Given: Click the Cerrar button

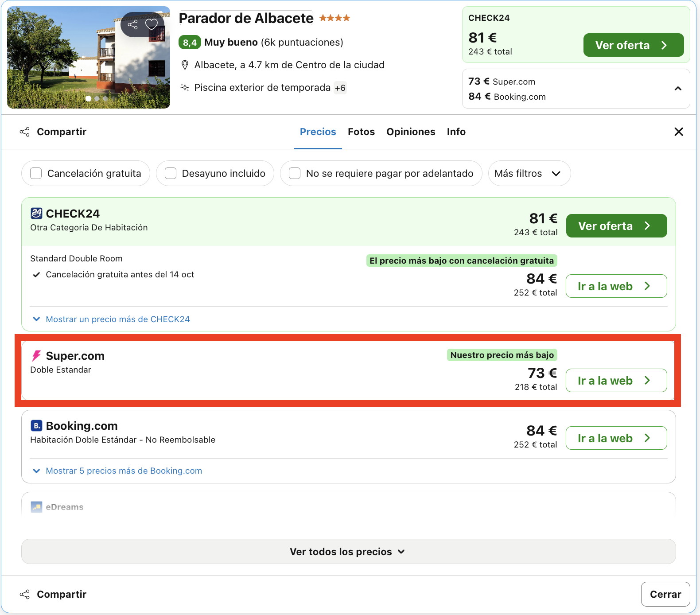Looking at the screenshot, I should point(665,594).
